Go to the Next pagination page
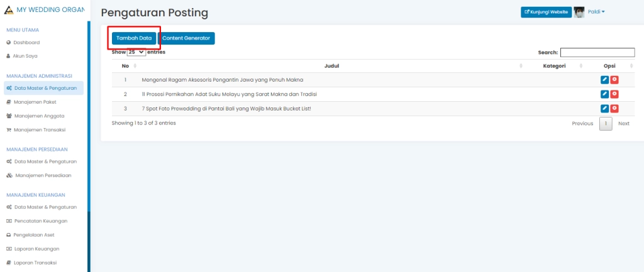This screenshot has width=644, height=272. click(x=623, y=124)
